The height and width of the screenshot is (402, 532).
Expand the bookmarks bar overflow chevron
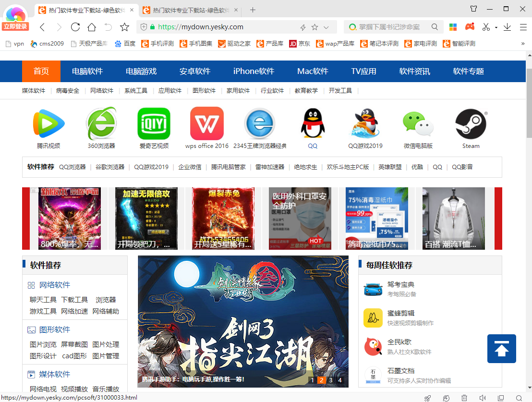(523, 43)
